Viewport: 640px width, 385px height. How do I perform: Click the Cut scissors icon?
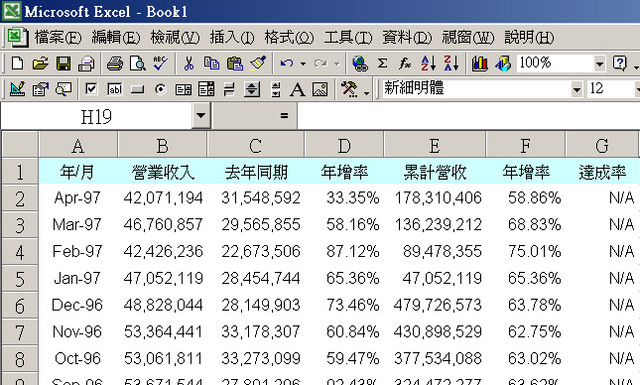189,63
